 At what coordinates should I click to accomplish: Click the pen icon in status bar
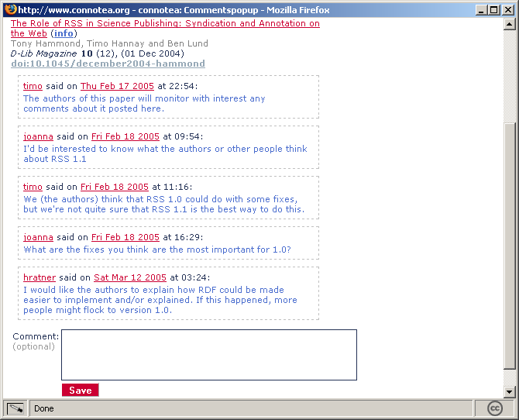coord(15,408)
